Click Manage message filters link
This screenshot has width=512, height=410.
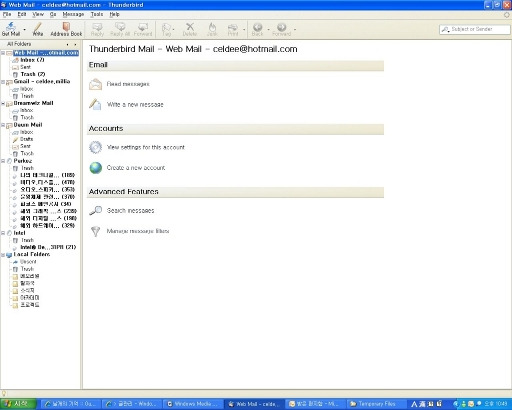click(138, 231)
